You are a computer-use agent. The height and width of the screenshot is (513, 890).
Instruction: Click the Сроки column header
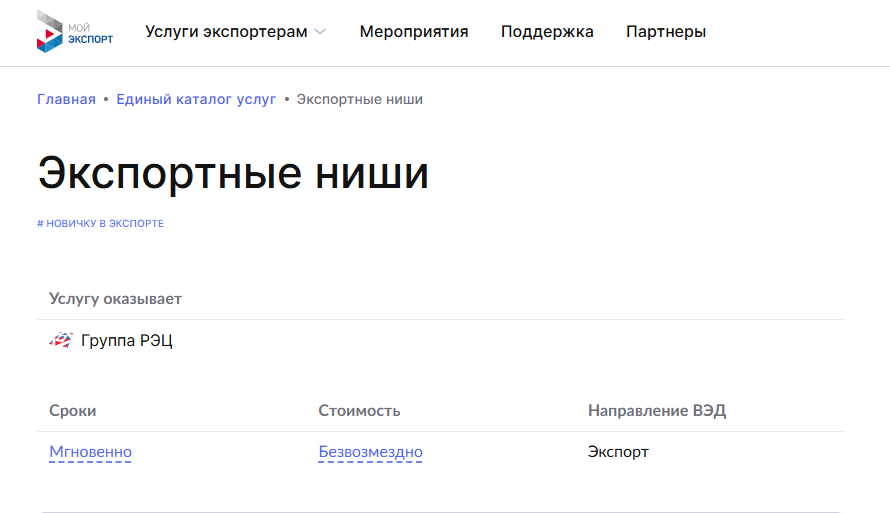pyautogui.click(x=73, y=410)
